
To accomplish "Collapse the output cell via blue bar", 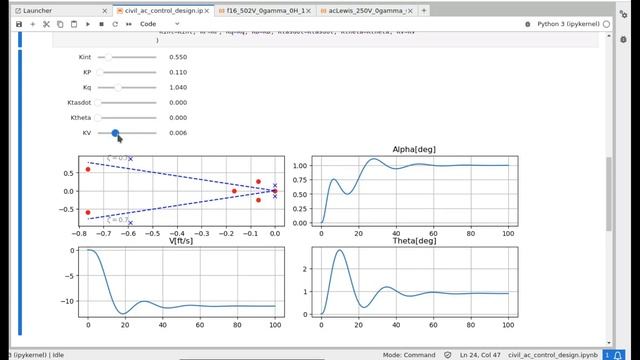I will pos(20,192).
